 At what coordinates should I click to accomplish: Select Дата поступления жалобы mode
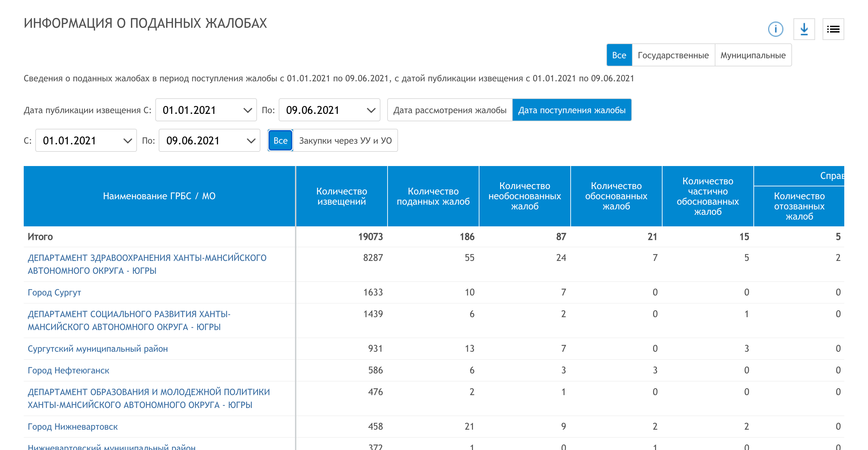point(572,110)
